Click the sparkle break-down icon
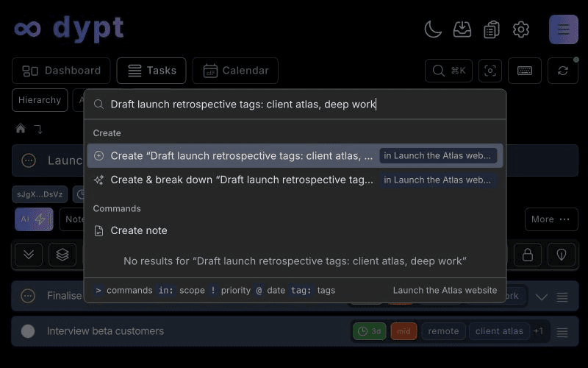 click(x=98, y=180)
